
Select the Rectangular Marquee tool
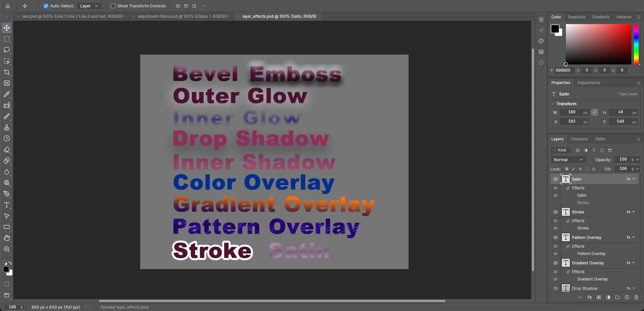[x=7, y=39]
